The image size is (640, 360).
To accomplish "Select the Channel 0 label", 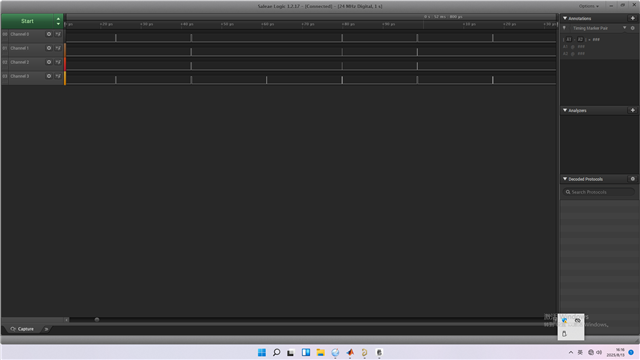I will [20, 34].
